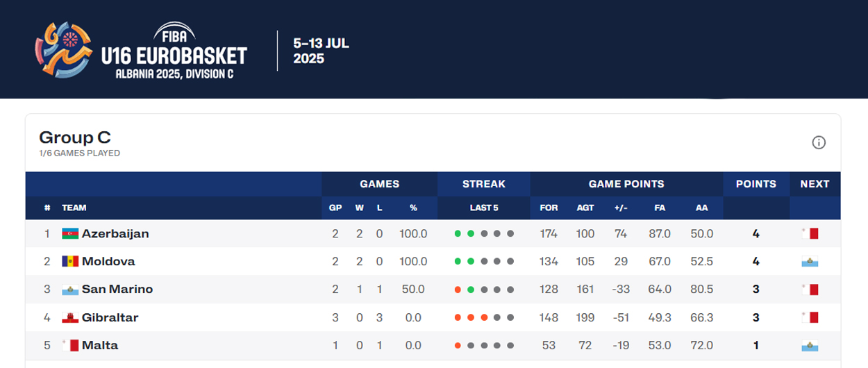Viewport: 868px width, 368px height.
Task: Click Moldova's next opponent San Marino flag
Action: pyautogui.click(x=810, y=262)
